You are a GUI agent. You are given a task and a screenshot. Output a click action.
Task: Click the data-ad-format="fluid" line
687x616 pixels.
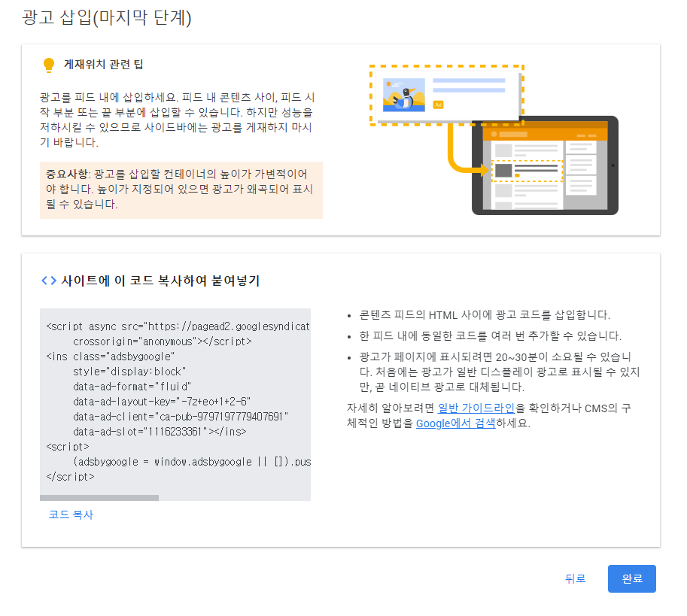click(132, 387)
